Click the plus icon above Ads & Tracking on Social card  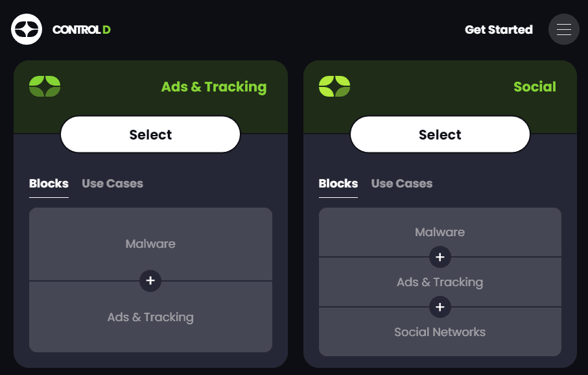point(440,257)
